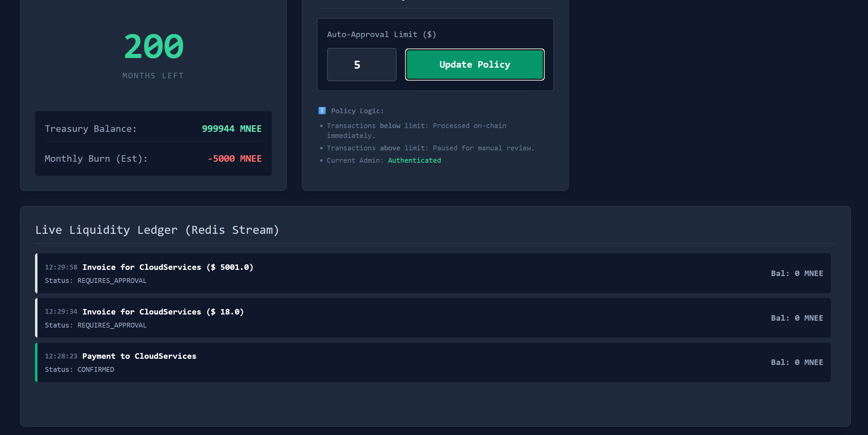Image resolution: width=868 pixels, height=435 pixels.
Task: Select the Payment to CloudServices ledger entry
Action: 433,362
